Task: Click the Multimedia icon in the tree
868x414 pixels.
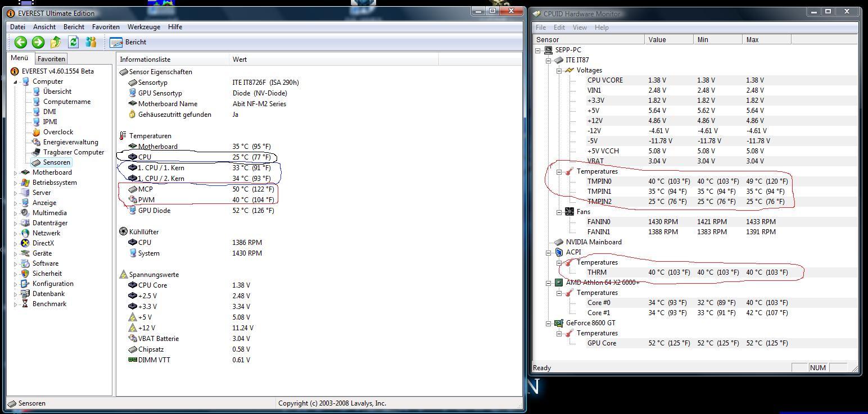Action: (x=25, y=213)
